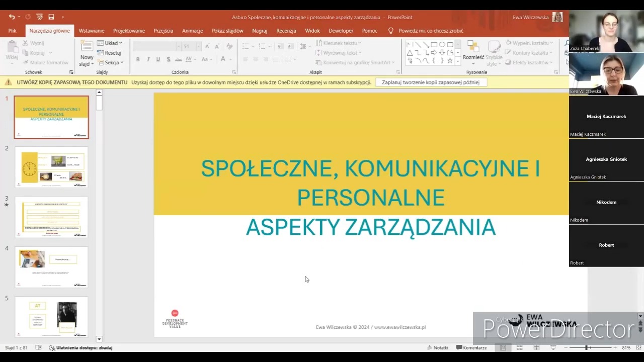Screen dimensions: 644x362
Task: Switch to the Recenzja tab
Action: pos(286,31)
